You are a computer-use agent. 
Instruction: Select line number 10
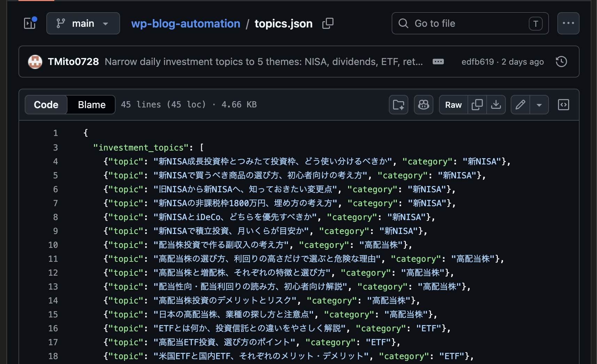pos(53,245)
